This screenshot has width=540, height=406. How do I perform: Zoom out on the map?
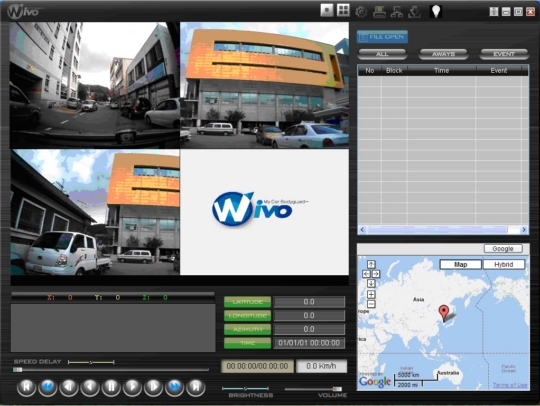click(371, 304)
